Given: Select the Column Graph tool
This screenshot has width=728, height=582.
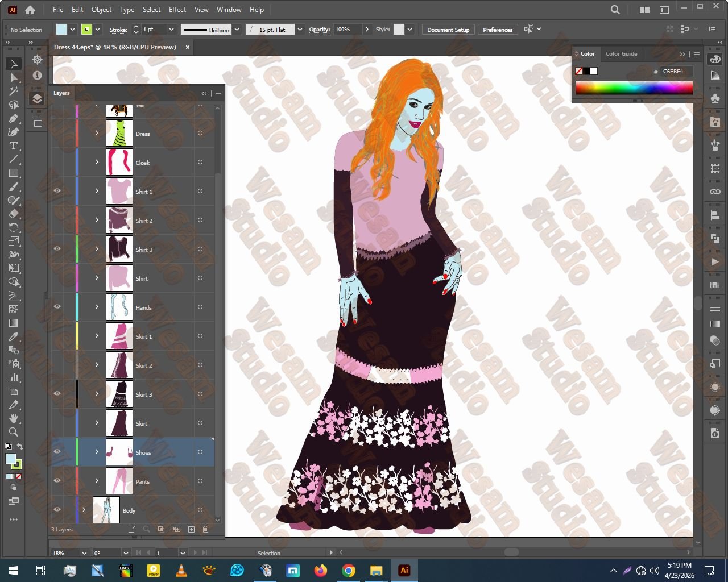Looking at the screenshot, I should pos(14,377).
